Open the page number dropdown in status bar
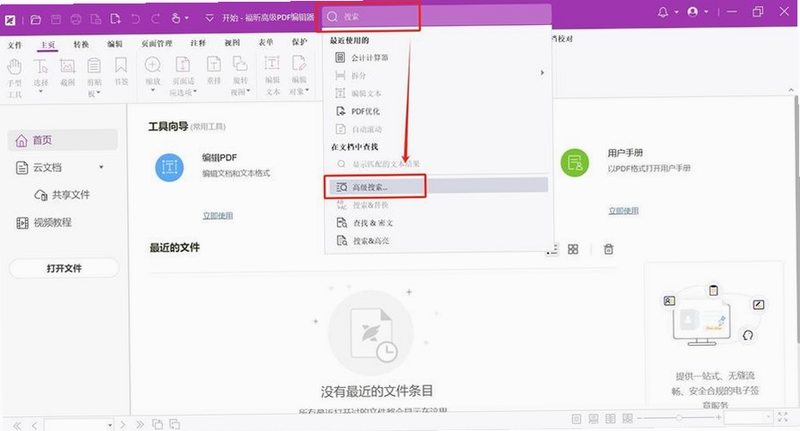The width and height of the screenshot is (800, 431). coord(110,425)
